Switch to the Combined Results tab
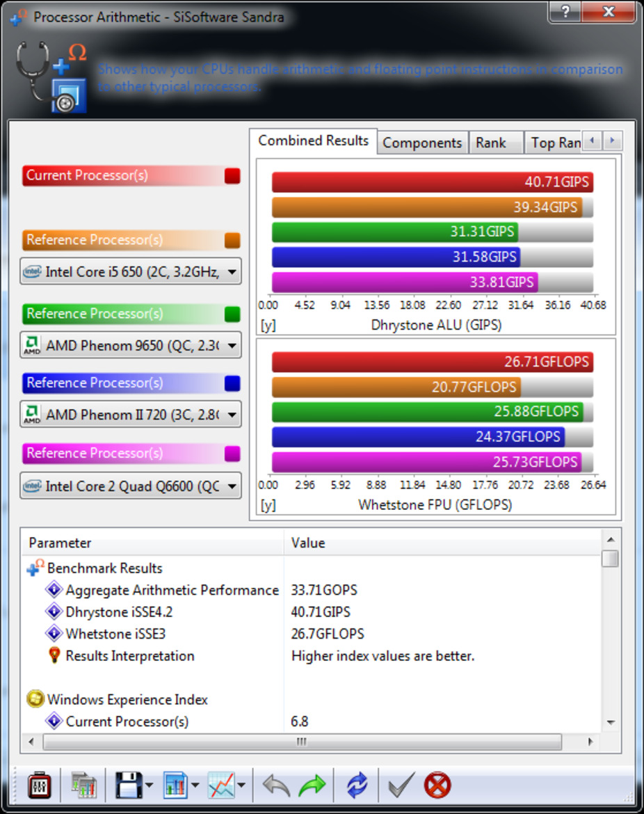The width and height of the screenshot is (644, 814). pyautogui.click(x=314, y=141)
